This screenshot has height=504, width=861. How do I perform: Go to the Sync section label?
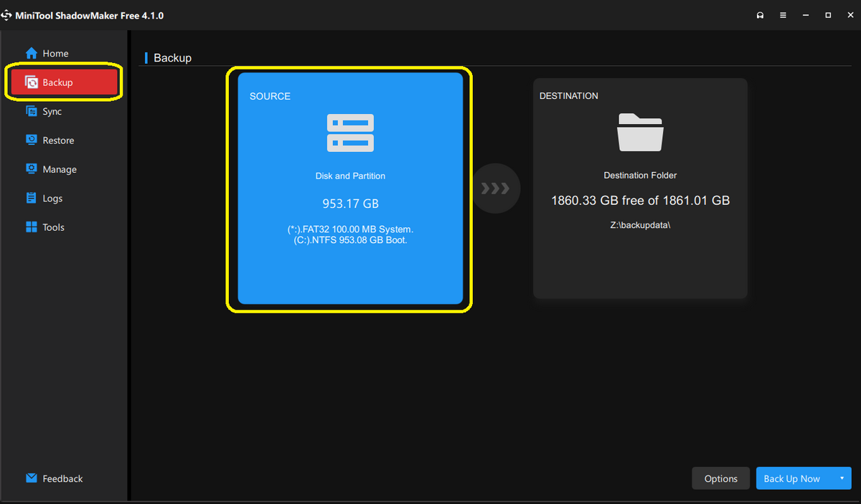pyautogui.click(x=52, y=112)
